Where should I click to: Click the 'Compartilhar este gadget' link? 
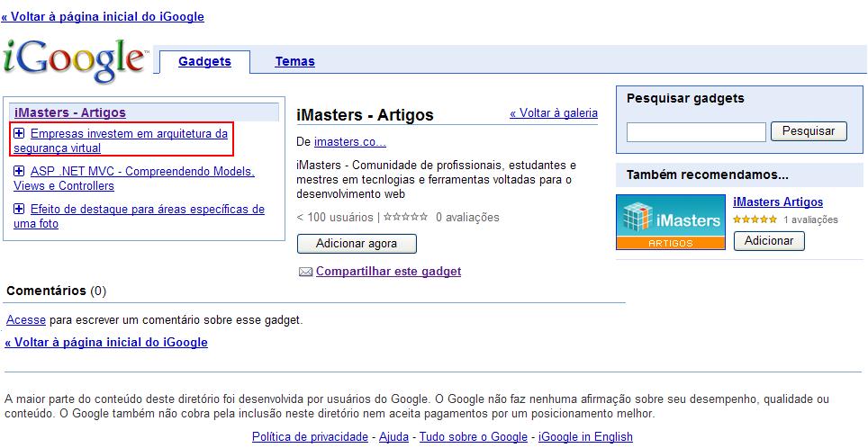click(388, 271)
